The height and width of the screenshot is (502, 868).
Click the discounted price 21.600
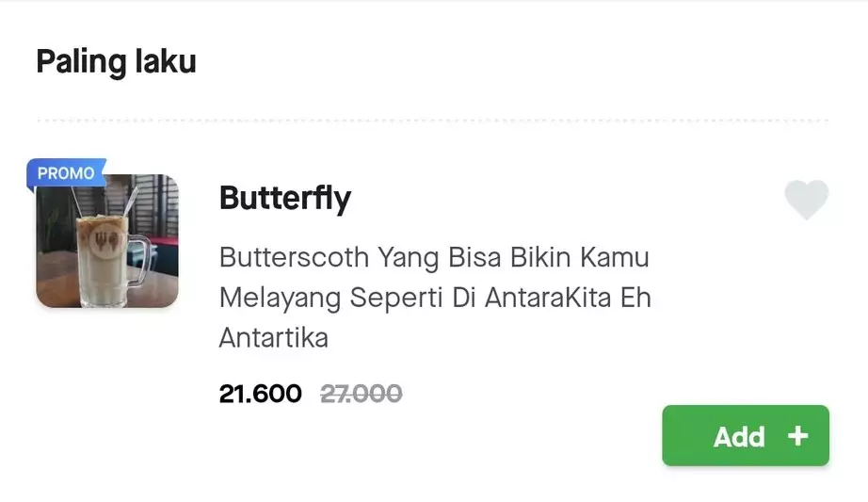pyautogui.click(x=260, y=393)
